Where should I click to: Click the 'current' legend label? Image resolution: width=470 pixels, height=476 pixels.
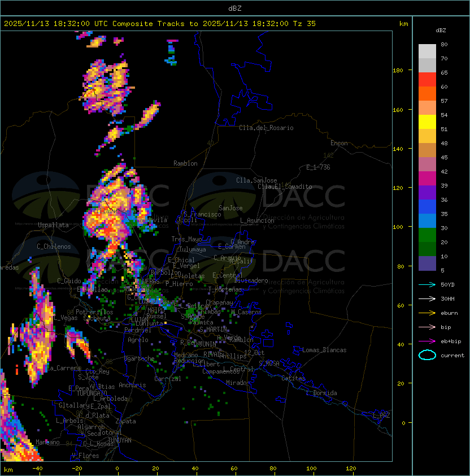pyautogui.click(x=452, y=356)
